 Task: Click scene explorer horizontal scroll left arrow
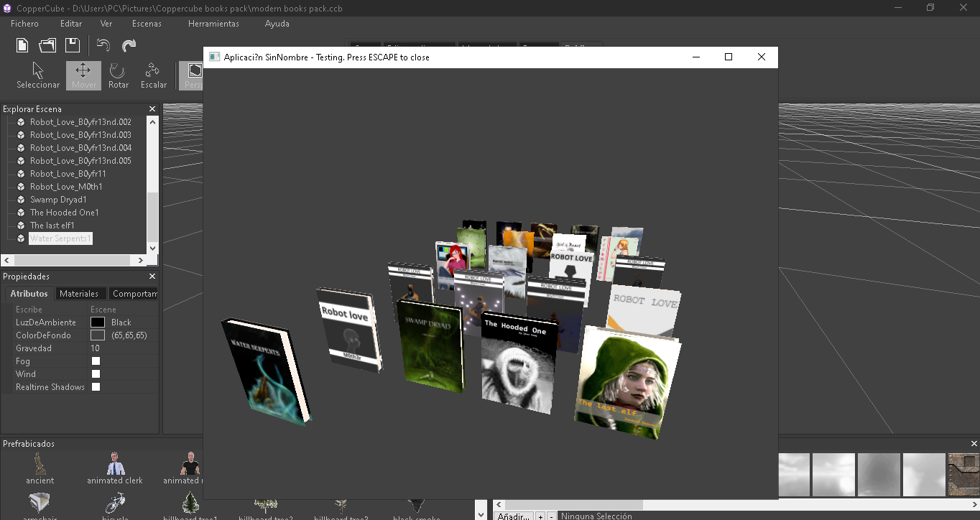[x=6, y=260]
